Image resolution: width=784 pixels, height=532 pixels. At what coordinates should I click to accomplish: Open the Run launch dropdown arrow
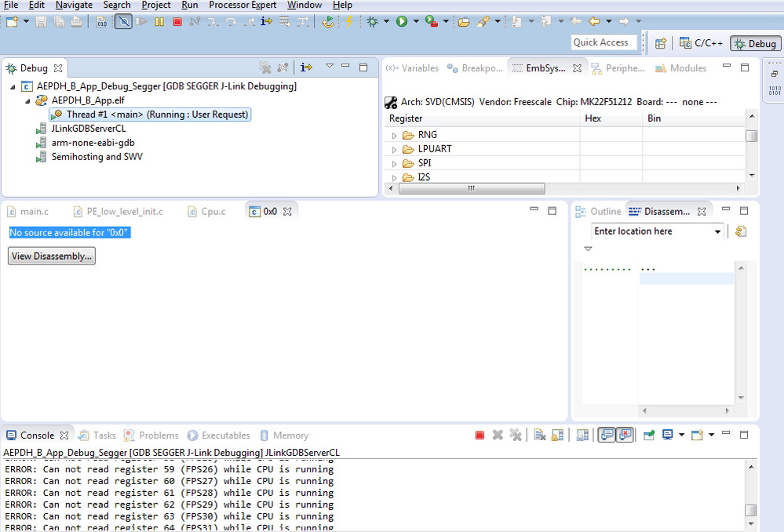[416, 21]
